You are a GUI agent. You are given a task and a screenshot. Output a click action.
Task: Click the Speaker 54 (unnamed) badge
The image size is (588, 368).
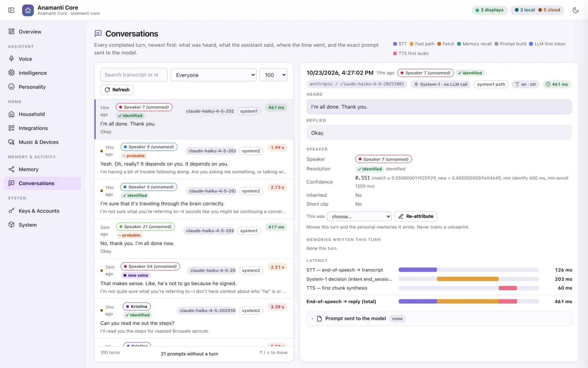pyautogui.click(x=150, y=266)
